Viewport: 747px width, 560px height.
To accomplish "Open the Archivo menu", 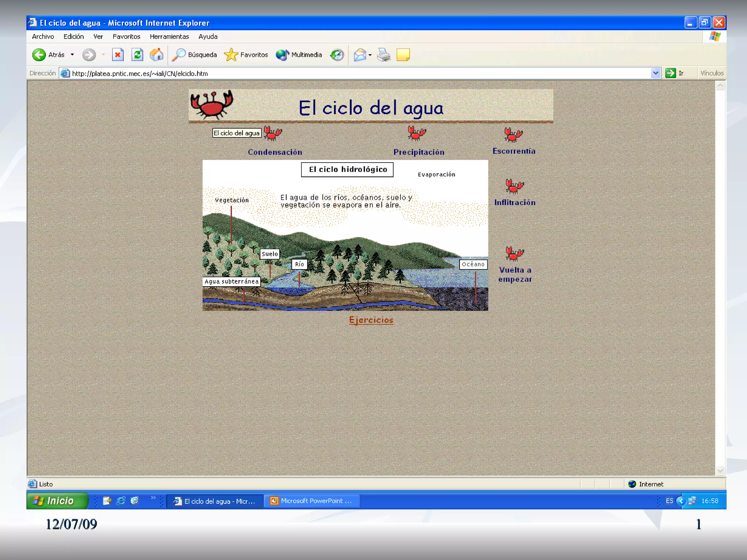I will click(x=43, y=37).
